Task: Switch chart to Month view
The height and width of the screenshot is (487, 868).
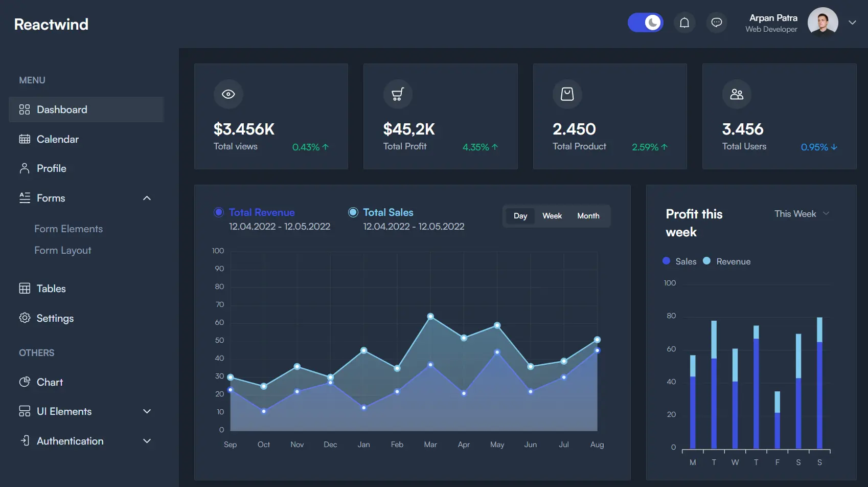Action: 588,216
